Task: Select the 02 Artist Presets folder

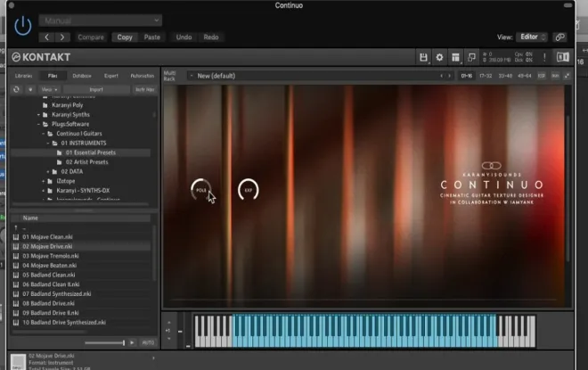Action: [x=86, y=162]
